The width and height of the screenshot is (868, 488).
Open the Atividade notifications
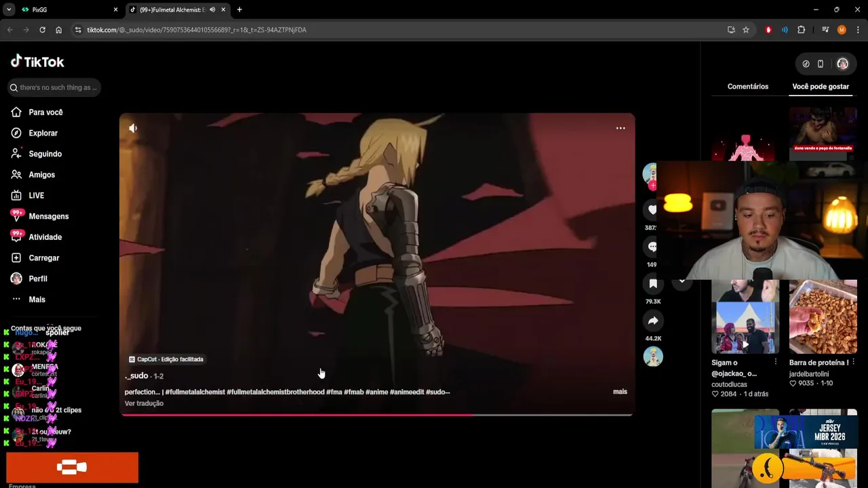click(x=45, y=237)
